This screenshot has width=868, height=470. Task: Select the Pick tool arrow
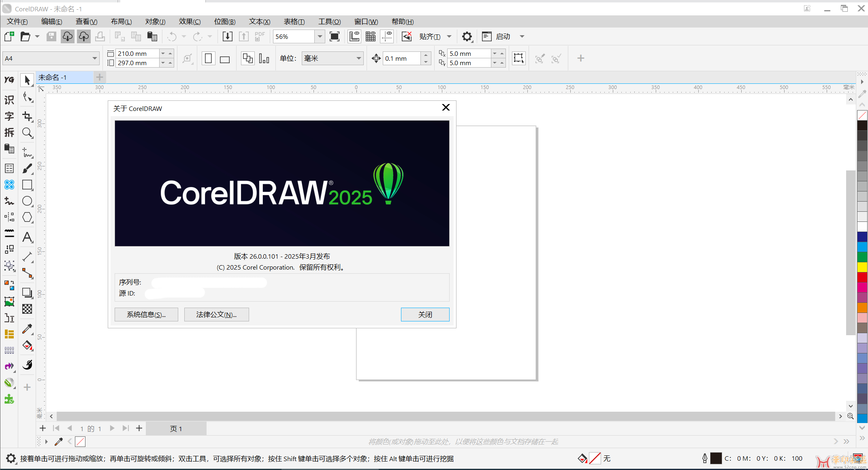[x=27, y=80]
